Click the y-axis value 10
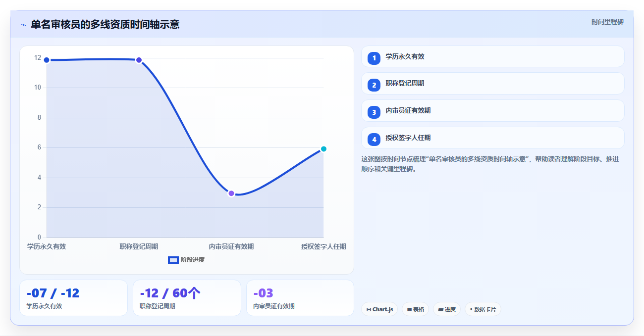 (38, 88)
